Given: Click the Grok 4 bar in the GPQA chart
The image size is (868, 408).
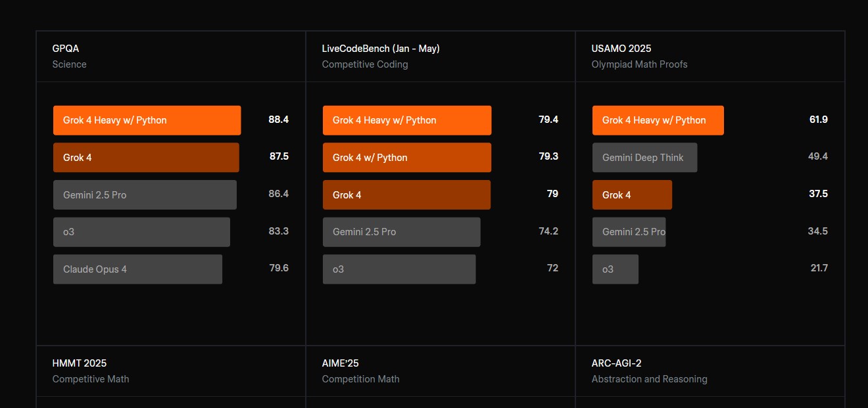Looking at the screenshot, I should click(146, 158).
